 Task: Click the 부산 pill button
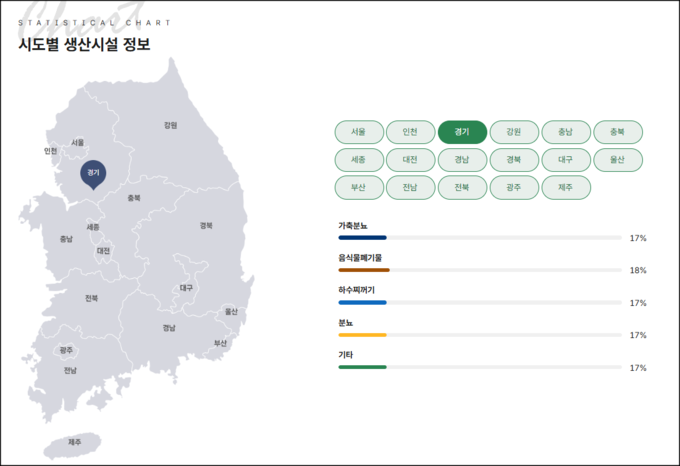[x=358, y=187]
